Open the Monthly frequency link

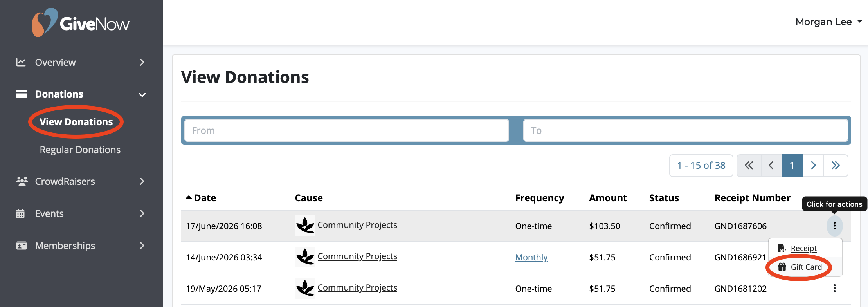pos(531,257)
